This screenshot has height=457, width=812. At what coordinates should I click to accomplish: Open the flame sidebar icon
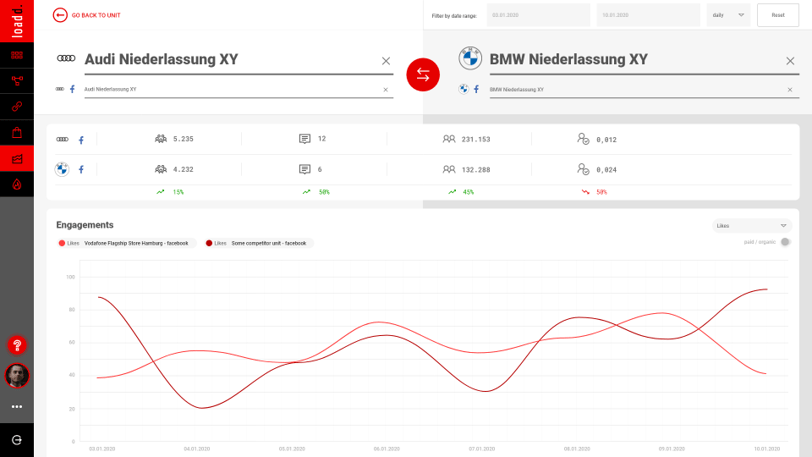[17, 184]
